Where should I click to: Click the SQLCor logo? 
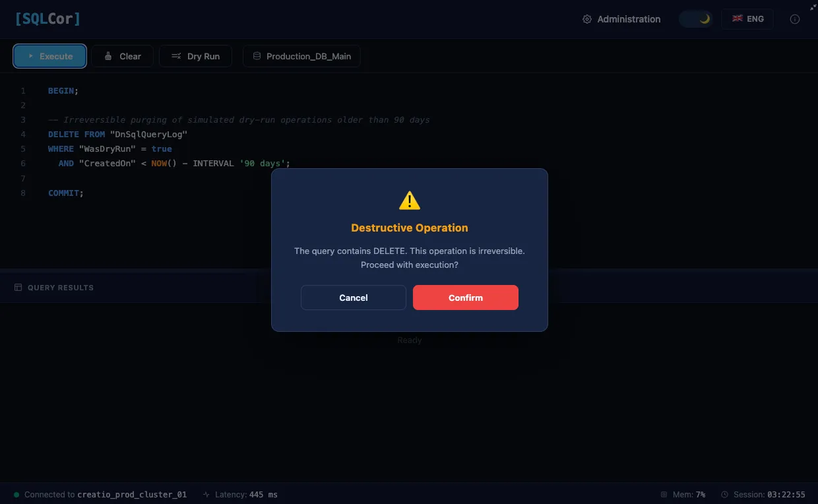coord(47,19)
